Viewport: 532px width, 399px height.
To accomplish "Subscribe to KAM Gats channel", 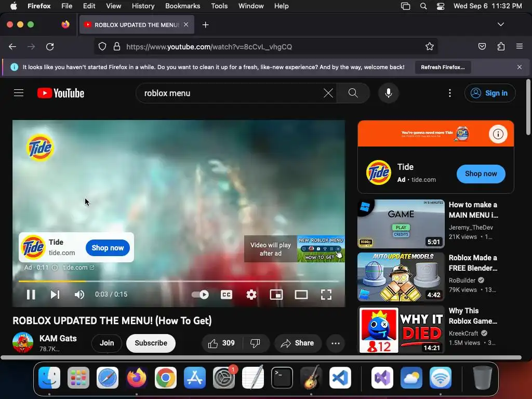I will [x=151, y=343].
